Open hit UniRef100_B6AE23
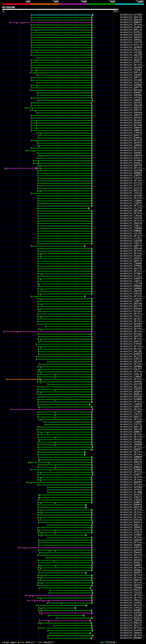146x644 pixels. 131,394
